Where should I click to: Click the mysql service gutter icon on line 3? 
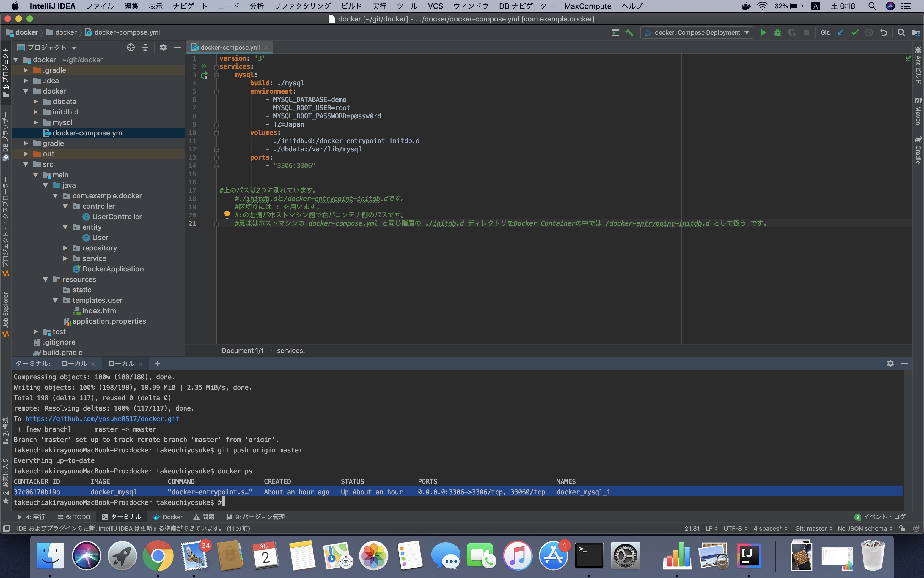point(204,75)
